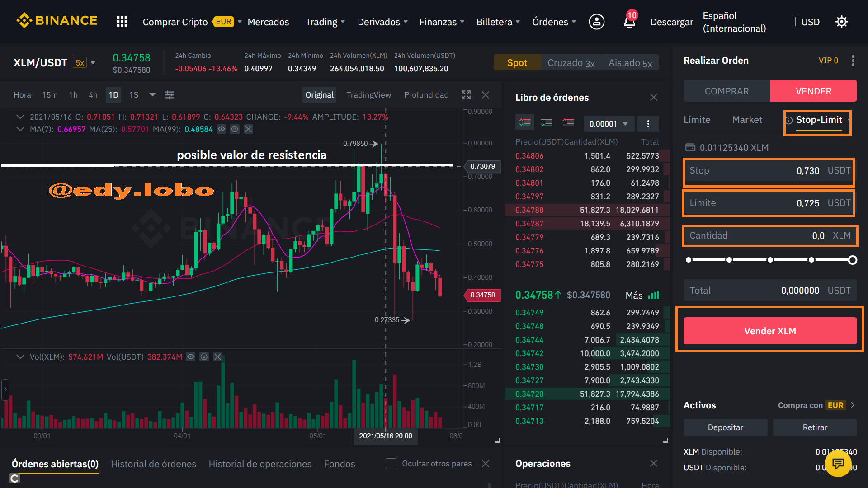Open the Derivados dropdown menu
Viewport: 868px width, 488px height.
pyautogui.click(x=382, y=22)
